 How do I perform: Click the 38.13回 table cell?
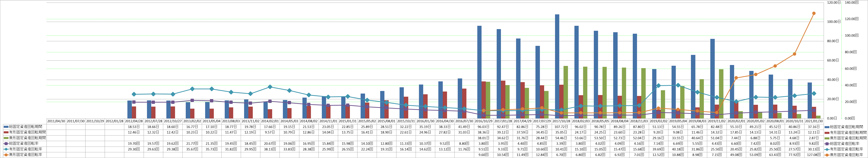click(x=270, y=149)
